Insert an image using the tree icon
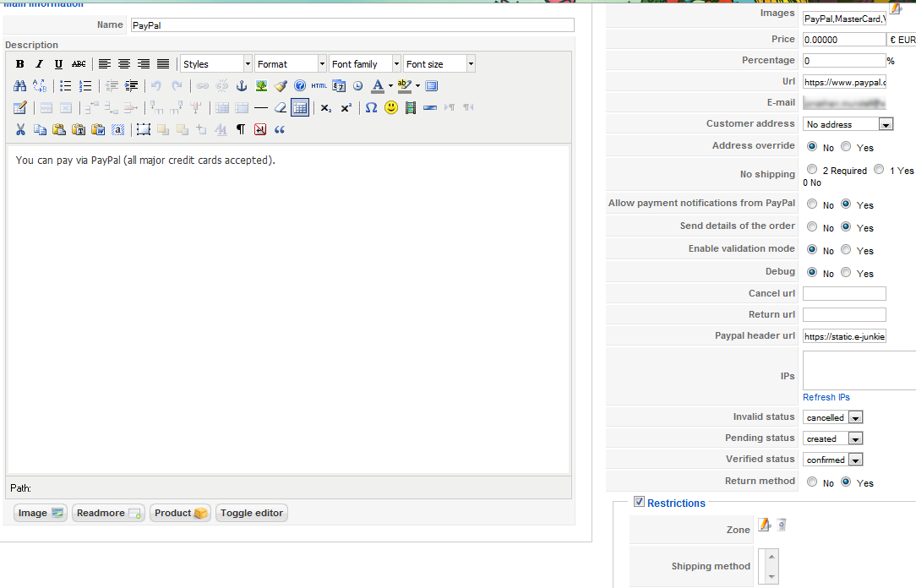Viewport: 916px width, 588px height. point(261,86)
